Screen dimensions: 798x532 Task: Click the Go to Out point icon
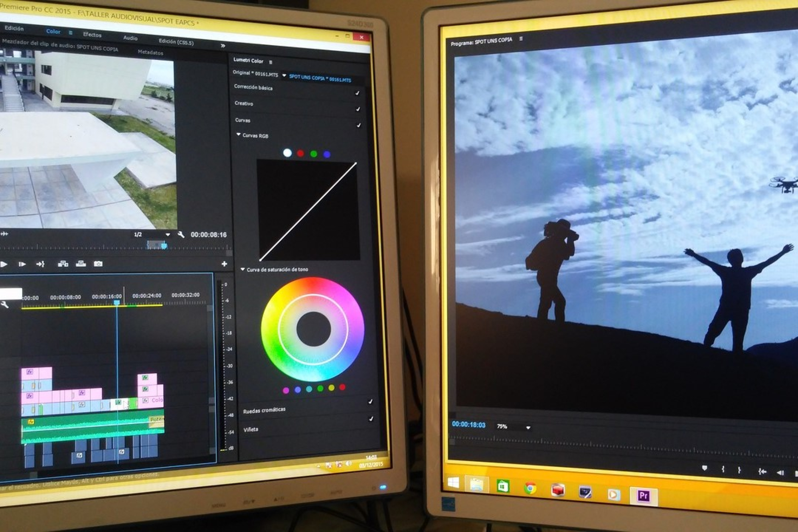40,264
